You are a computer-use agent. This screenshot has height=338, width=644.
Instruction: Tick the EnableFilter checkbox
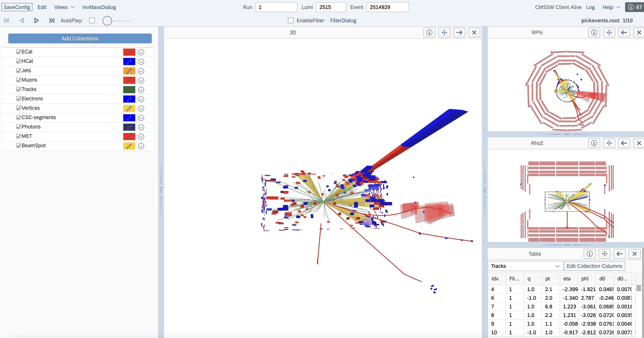pyautogui.click(x=291, y=20)
